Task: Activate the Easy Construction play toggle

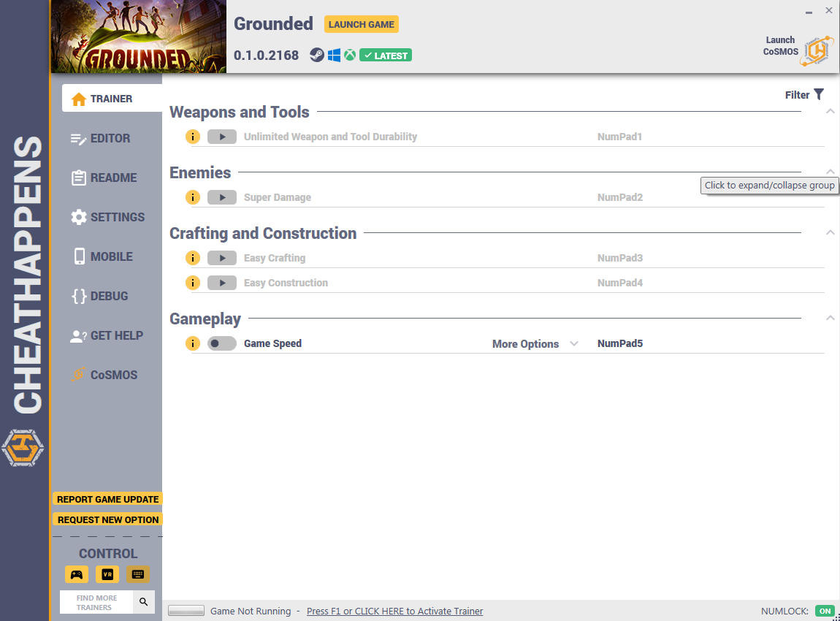Action: pos(222,283)
